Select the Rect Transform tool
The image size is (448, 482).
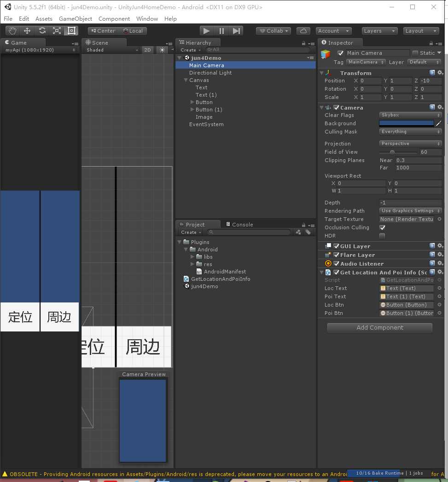click(x=71, y=31)
